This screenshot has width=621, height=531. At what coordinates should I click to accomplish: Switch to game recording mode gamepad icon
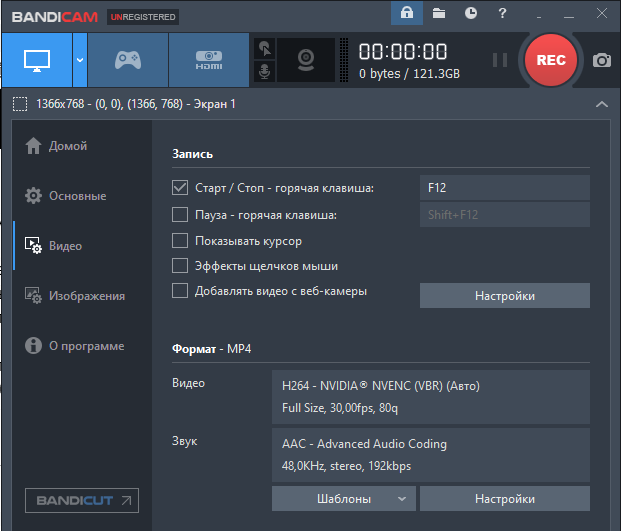128,60
